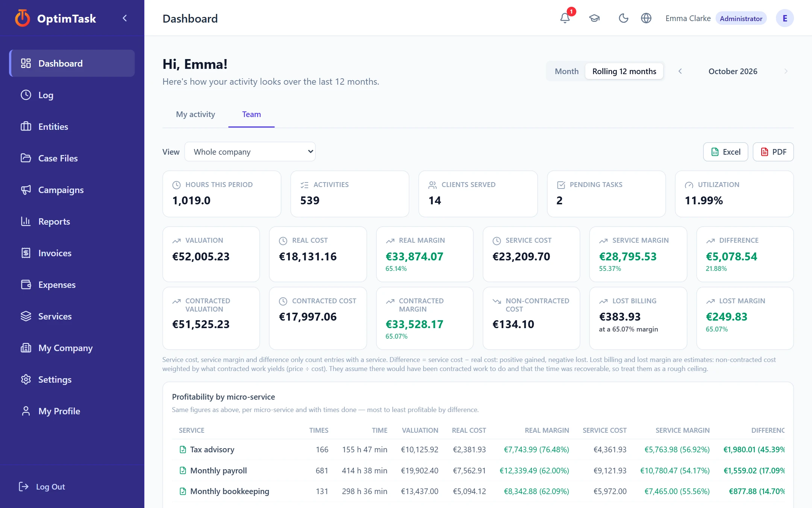Go to the Expenses page
This screenshot has height=508, width=812.
pos(72,284)
